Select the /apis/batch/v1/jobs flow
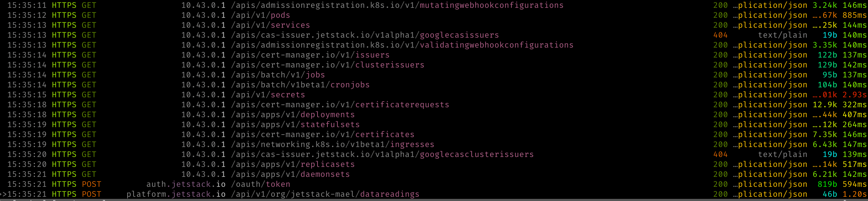Viewport: 868px width, 201px height. coord(434,75)
